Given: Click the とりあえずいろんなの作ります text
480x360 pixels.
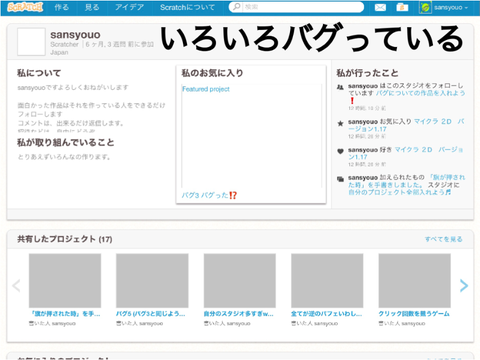Looking at the screenshot, I should [x=64, y=157].
